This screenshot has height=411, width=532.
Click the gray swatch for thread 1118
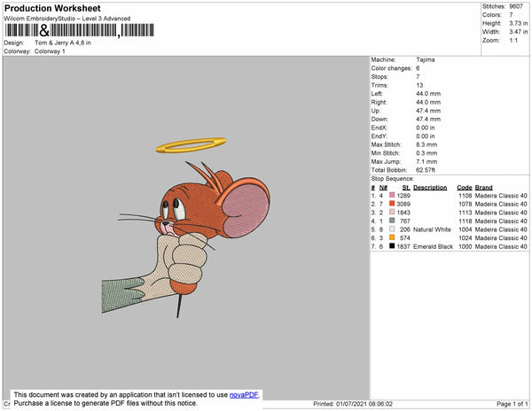coord(392,221)
